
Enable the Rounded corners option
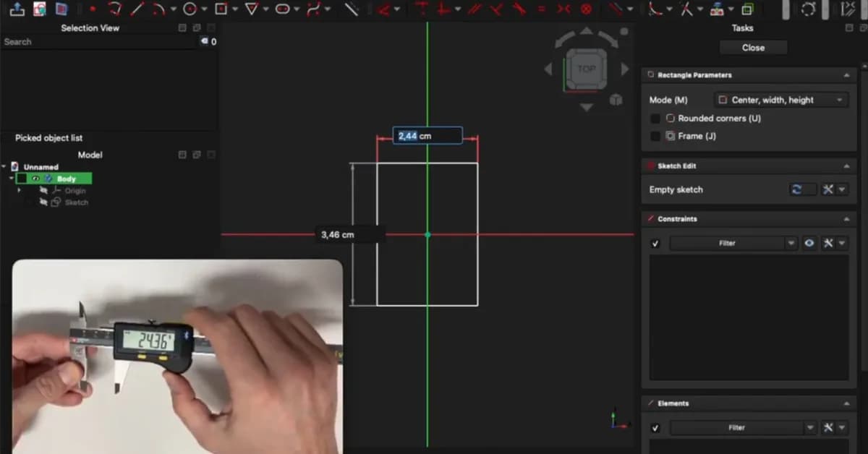(655, 118)
